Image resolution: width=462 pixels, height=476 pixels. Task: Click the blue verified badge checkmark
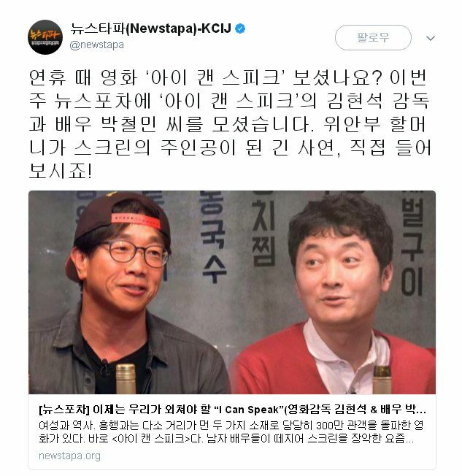click(x=240, y=29)
